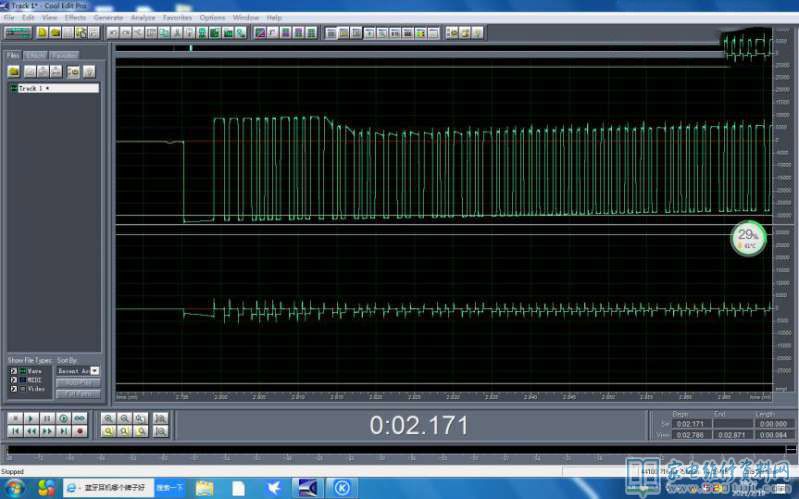799x499 pixels.
Task: Click the Undo arrow icon in the toolbar
Action: point(113,33)
